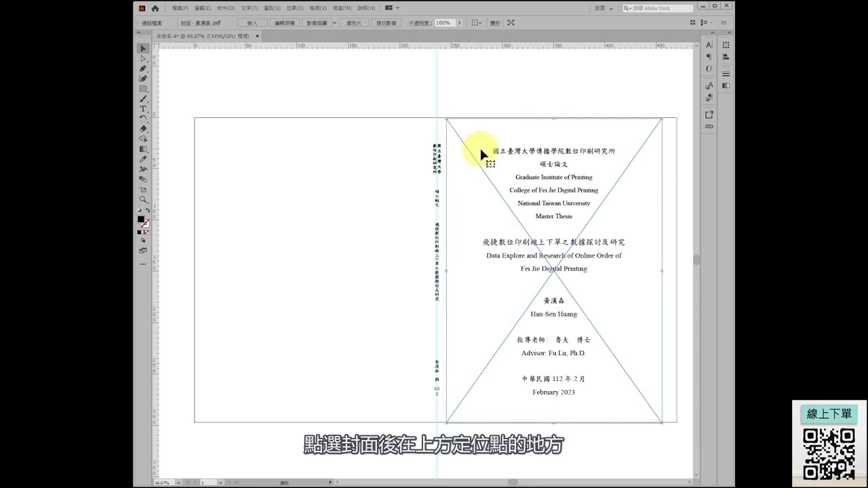The height and width of the screenshot is (488, 868).
Task: Open the Paragraph panel icon
Action: click(709, 57)
